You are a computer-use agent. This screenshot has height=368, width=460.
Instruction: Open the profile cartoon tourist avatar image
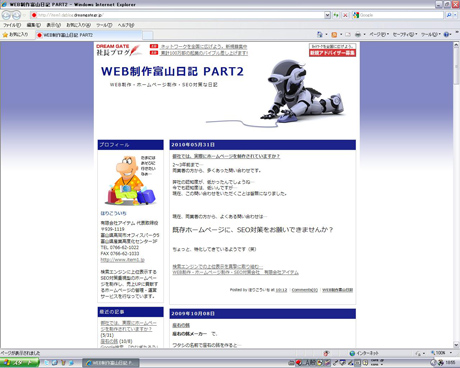coord(130,180)
